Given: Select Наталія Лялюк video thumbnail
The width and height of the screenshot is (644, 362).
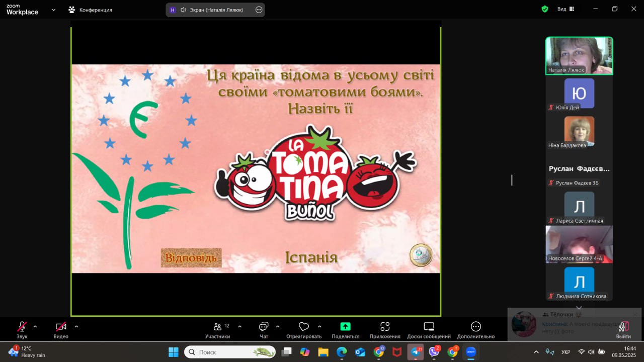Looking at the screenshot, I should (579, 56).
